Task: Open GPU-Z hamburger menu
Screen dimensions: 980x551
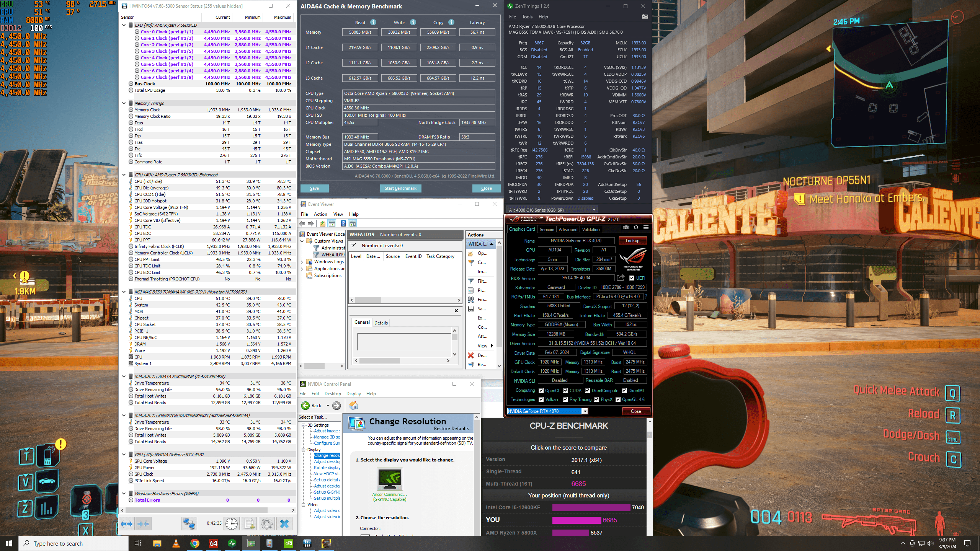Action: (x=646, y=227)
